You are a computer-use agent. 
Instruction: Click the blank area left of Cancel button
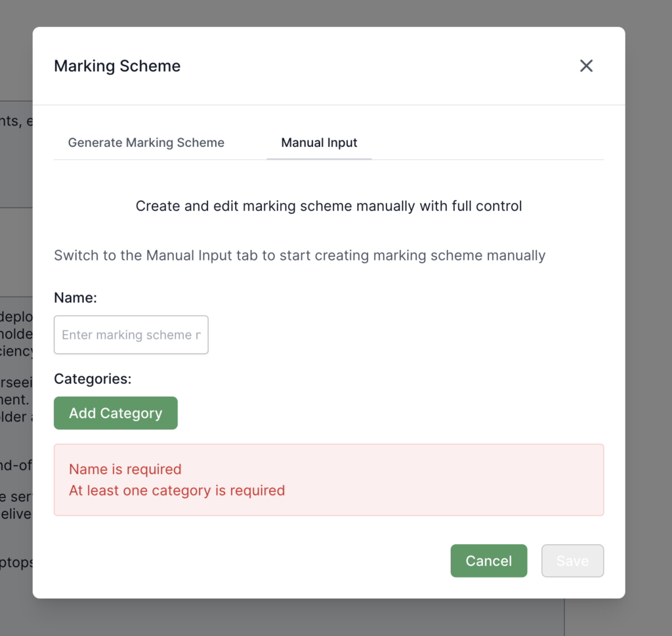(x=262, y=561)
